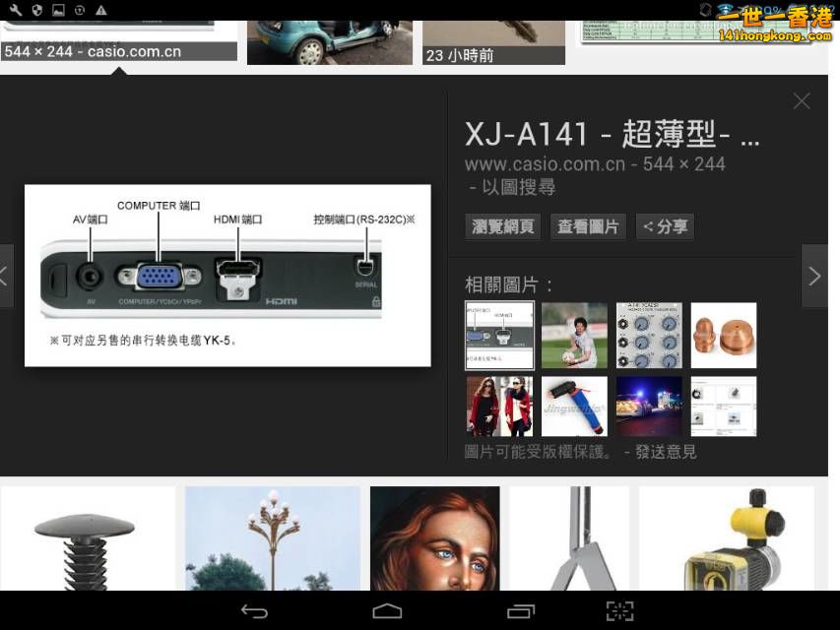Image resolution: width=840 pixels, height=630 pixels.
Task: Open the red-haired face painting result
Action: tap(434, 538)
